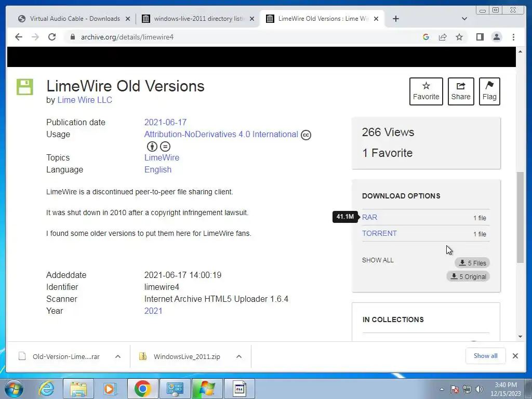Open the Chrome profile avatar

pyautogui.click(x=497, y=37)
